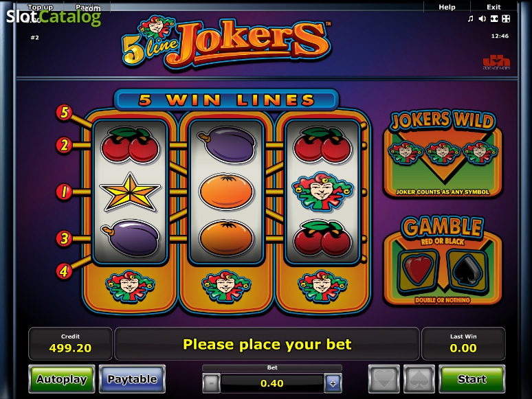This screenshot has width=532, height=399.
Task: Click win line 4 marker
Action: pos(64,271)
